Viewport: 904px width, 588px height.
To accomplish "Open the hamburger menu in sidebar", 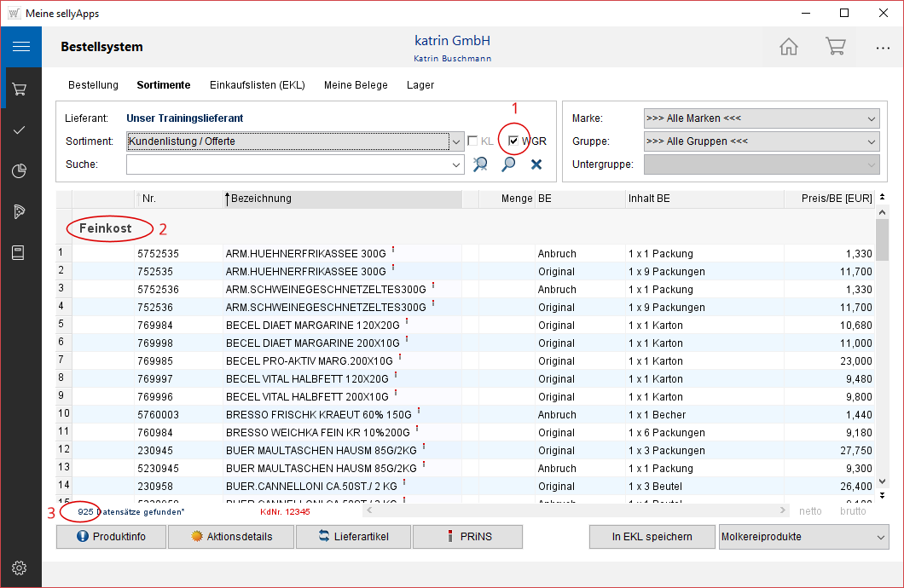I will pos(20,47).
